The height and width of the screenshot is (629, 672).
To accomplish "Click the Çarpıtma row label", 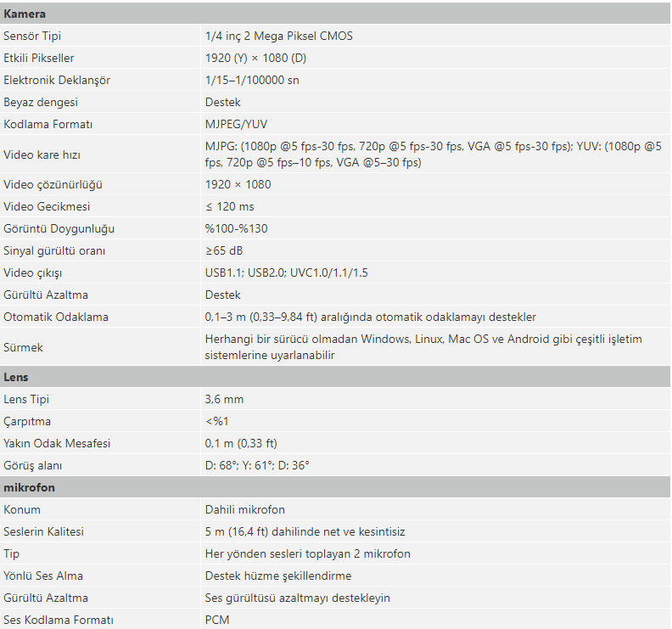I will (27, 422).
